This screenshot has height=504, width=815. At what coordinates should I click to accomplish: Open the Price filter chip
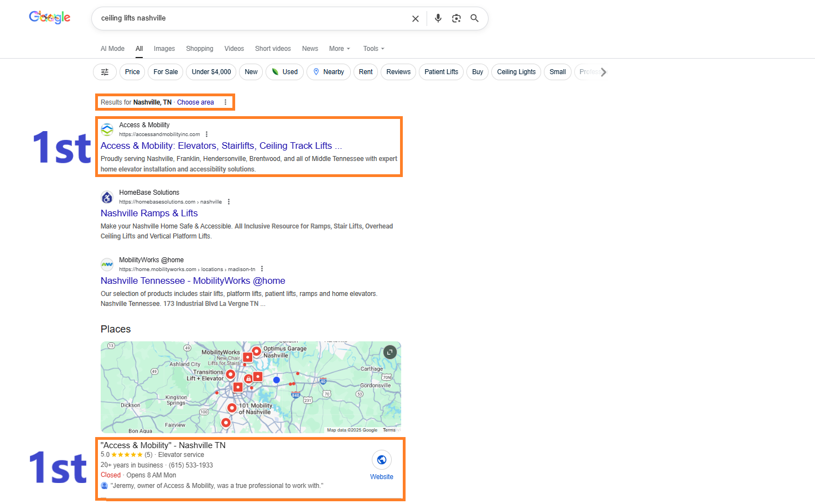(x=132, y=72)
